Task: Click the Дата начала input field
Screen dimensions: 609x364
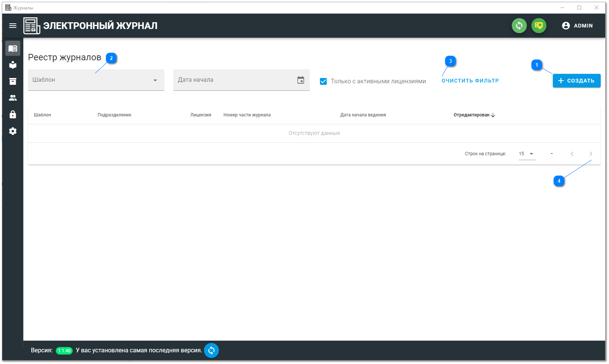Action: tap(234, 80)
